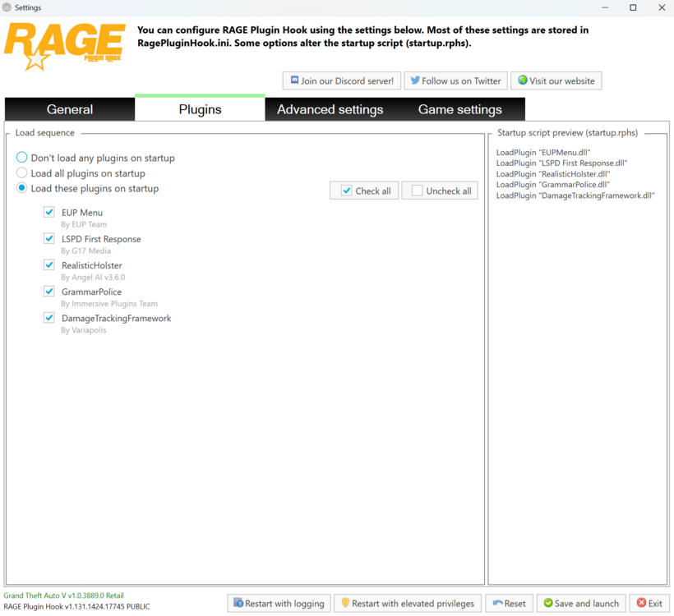Click Visit our website text

[x=562, y=80]
